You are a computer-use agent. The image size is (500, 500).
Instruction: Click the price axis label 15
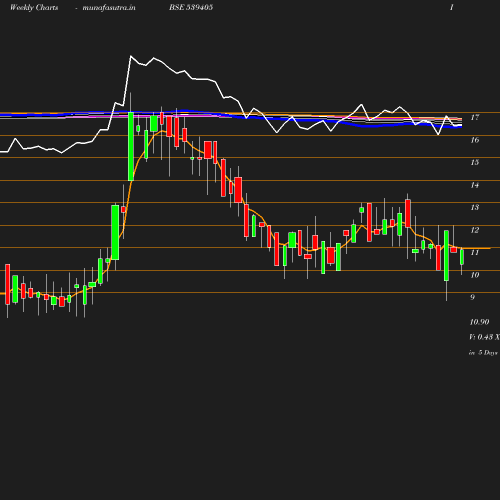475,162
